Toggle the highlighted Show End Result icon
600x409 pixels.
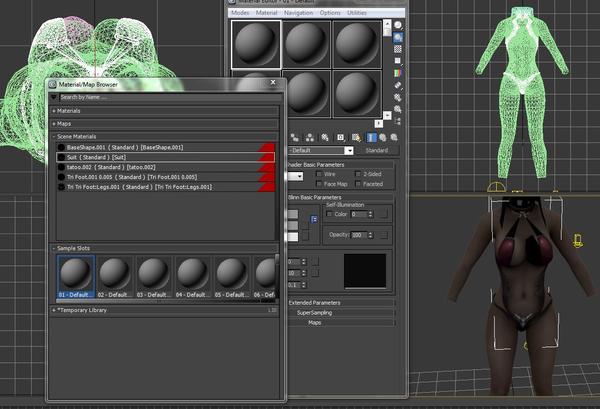coord(371,137)
